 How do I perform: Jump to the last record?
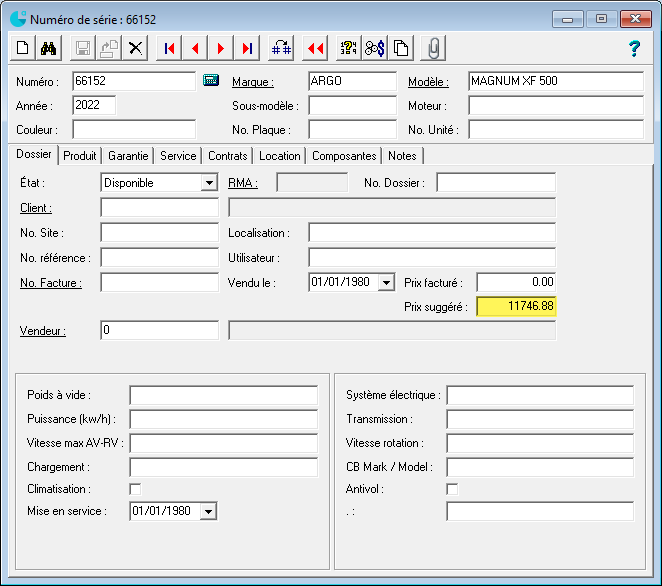(x=247, y=48)
